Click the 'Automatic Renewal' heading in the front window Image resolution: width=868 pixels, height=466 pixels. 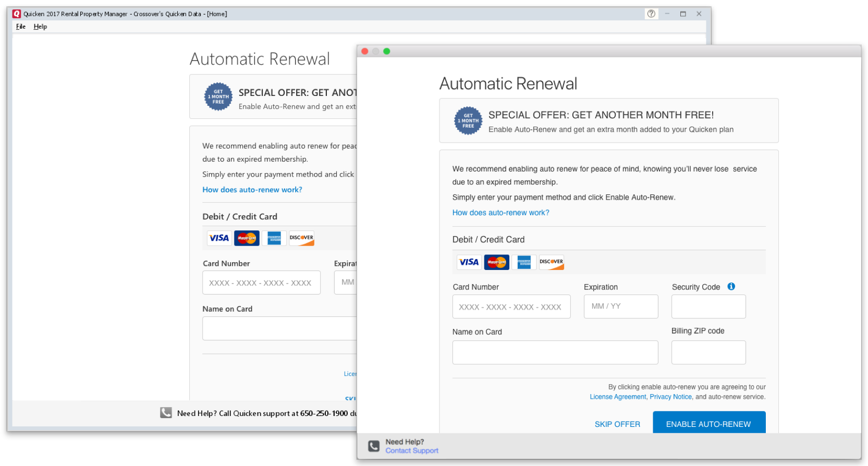[508, 84]
